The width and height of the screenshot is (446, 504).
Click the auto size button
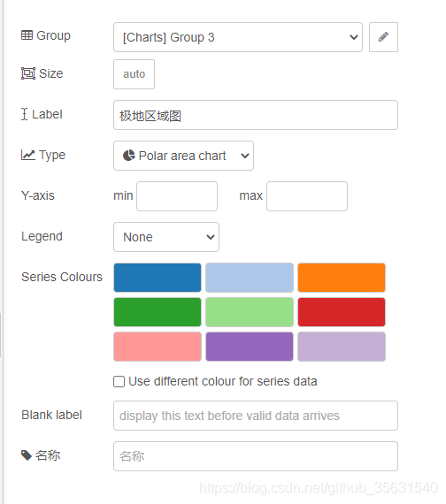coord(134,74)
